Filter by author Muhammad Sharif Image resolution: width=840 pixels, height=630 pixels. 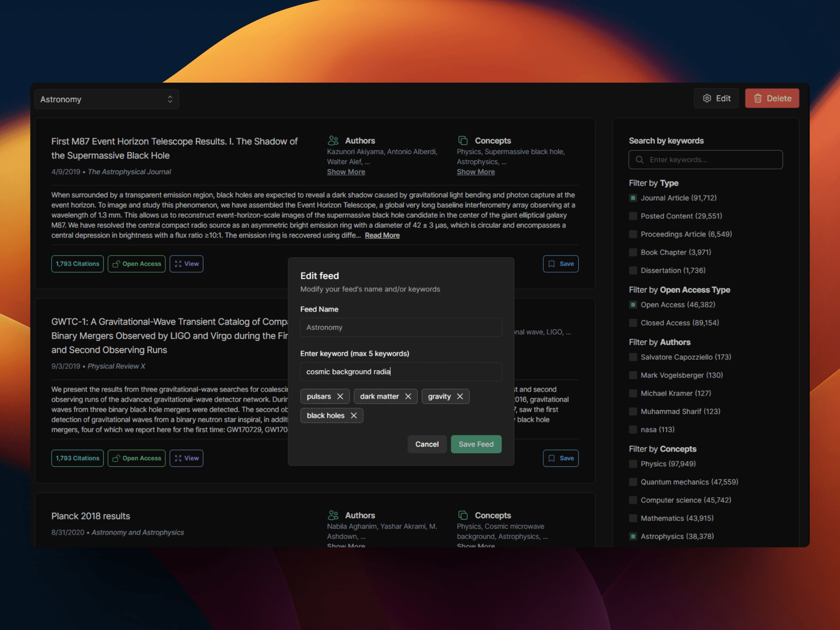633,412
